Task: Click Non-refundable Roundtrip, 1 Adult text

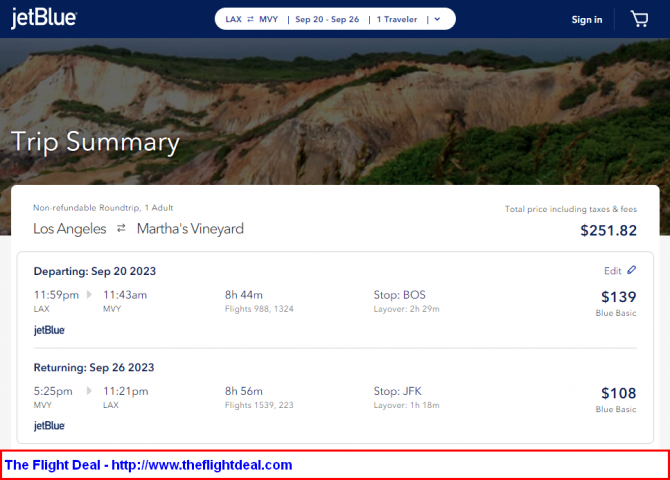Action: (x=103, y=208)
